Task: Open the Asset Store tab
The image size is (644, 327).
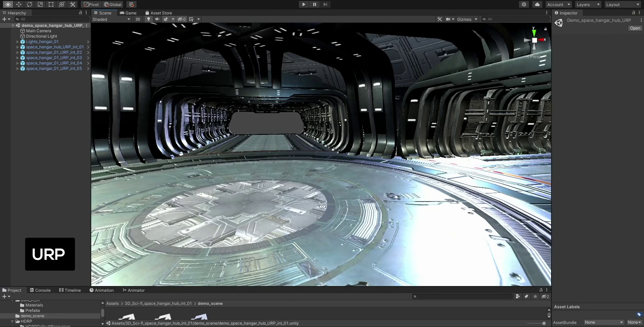Action: point(159,13)
